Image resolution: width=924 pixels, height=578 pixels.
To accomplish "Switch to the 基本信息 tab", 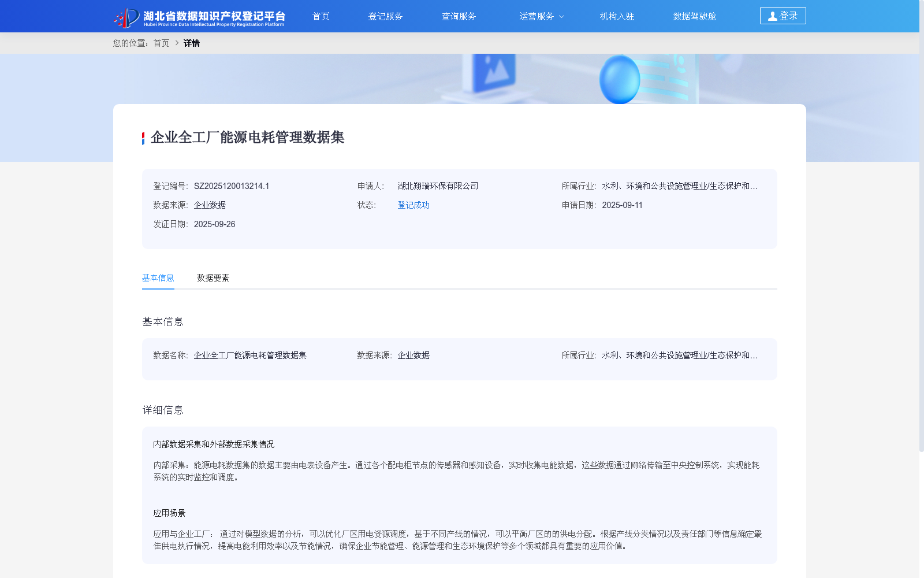I will [158, 278].
